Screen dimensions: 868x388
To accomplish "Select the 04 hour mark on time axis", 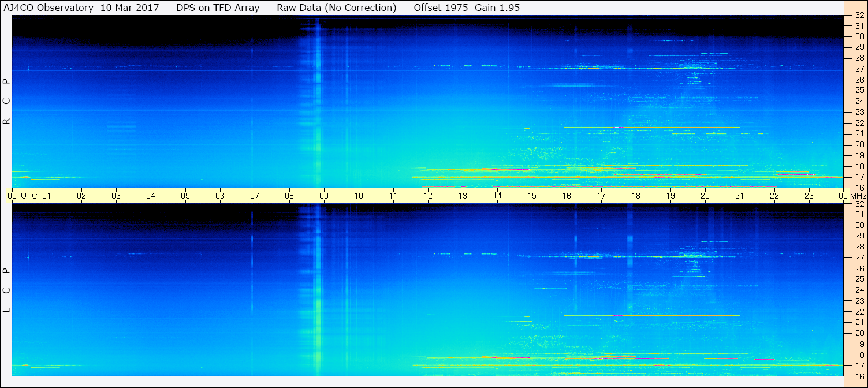I will (x=151, y=196).
